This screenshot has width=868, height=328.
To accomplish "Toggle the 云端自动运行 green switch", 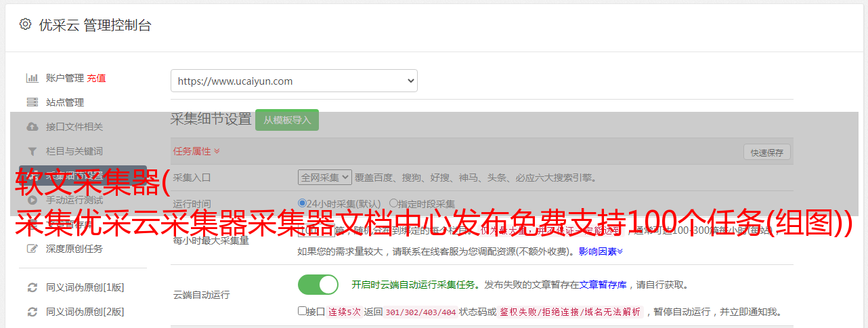I will point(318,285).
